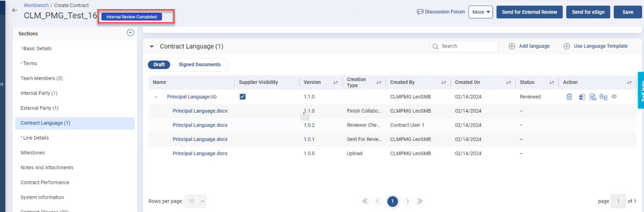Switch to Signed Documents view
Screen dimensions: 644x212
coord(199,64)
